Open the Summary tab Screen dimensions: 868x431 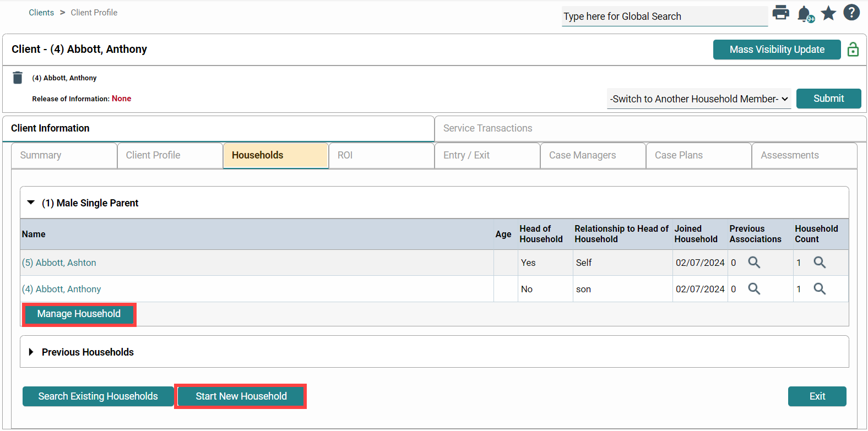[x=64, y=155]
